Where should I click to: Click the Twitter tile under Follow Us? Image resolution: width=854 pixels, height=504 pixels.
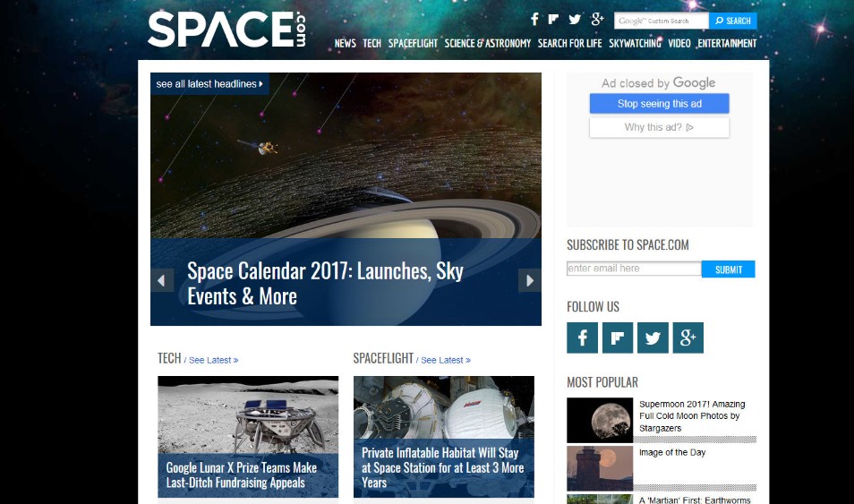pos(653,337)
